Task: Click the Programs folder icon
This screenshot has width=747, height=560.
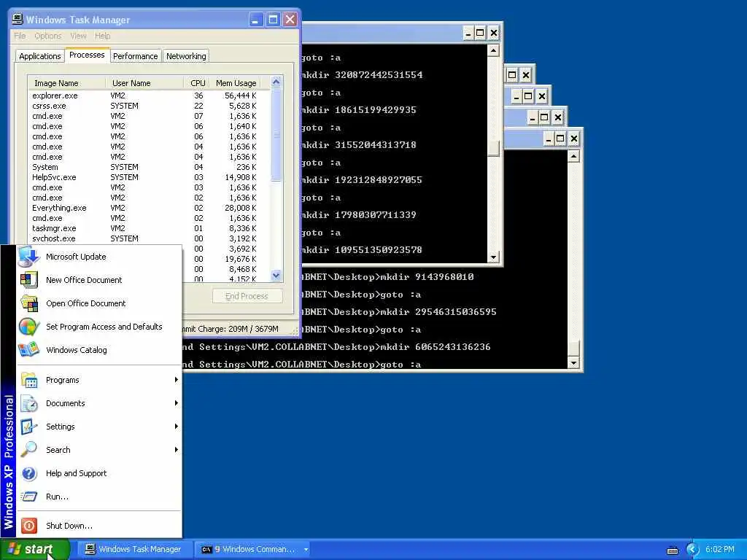Action: click(29, 380)
